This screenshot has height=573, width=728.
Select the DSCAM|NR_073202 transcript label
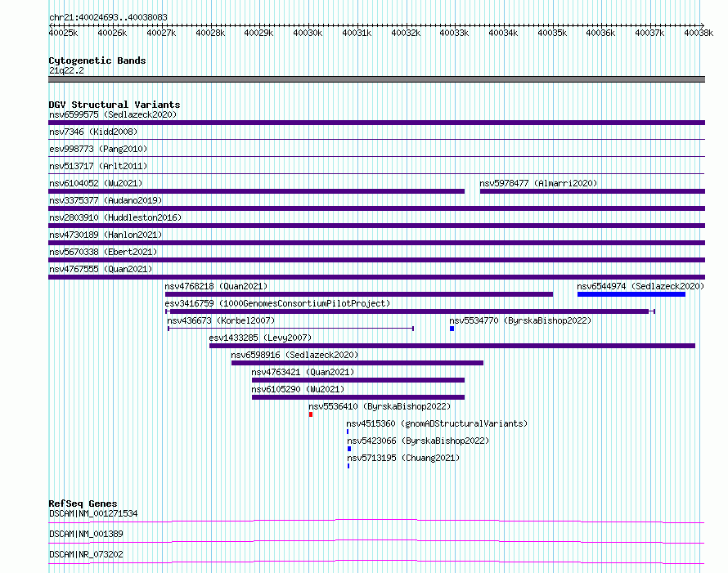pyautogui.click(x=86, y=554)
